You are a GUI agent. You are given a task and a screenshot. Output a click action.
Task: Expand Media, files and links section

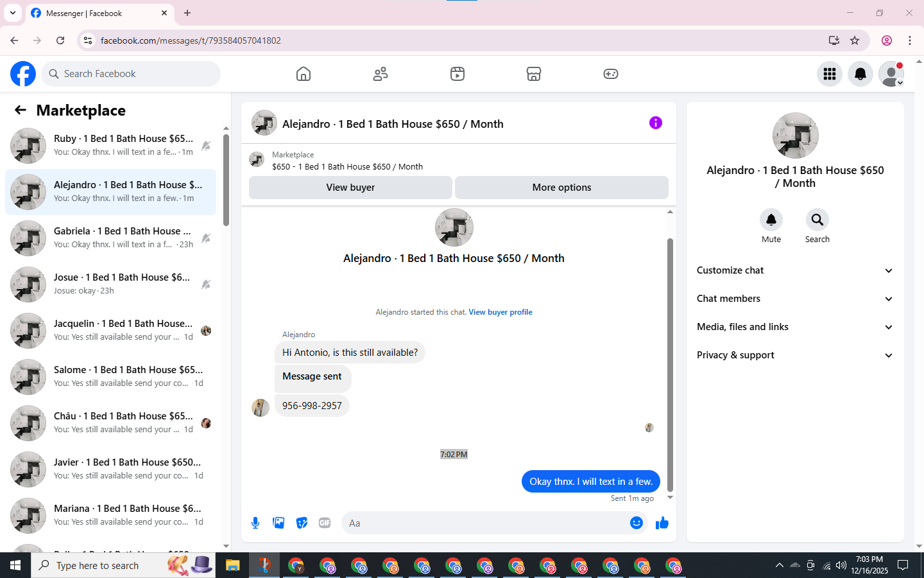tap(795, 327)
